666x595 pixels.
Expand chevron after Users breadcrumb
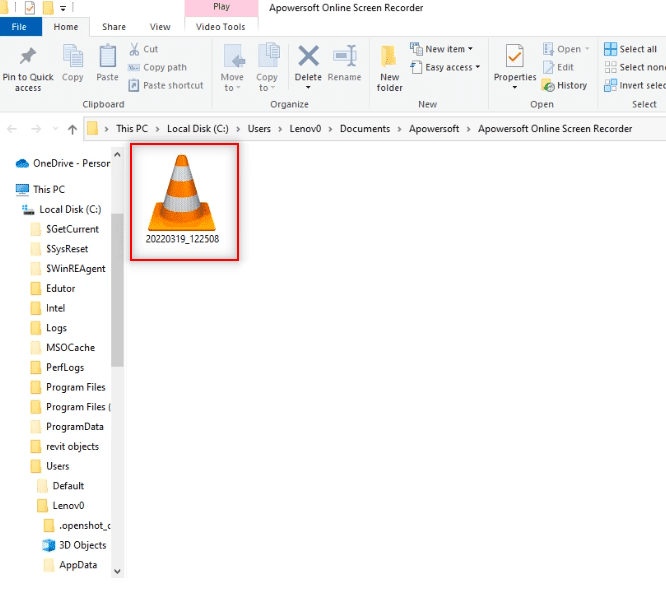pos(280,129)
